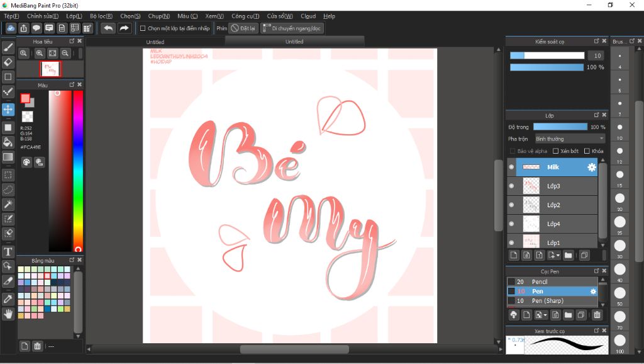
Task: Select the Brush tool in left toolbar
Action: coord(8,47)
